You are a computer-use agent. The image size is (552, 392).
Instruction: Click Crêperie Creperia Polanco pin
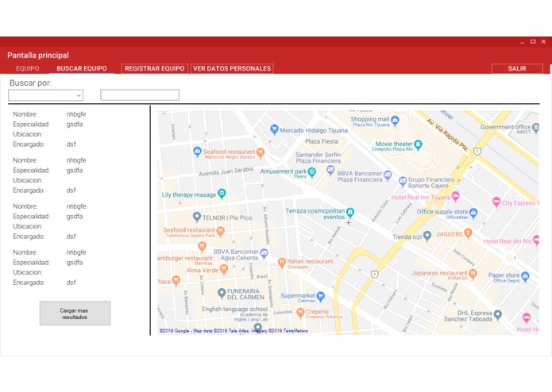click(x=300, y=312)
